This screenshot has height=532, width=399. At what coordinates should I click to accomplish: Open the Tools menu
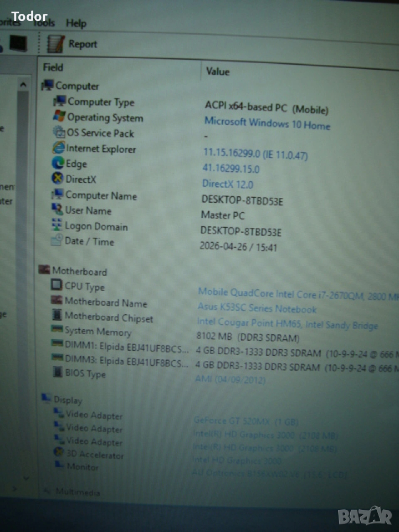(44, 23)
